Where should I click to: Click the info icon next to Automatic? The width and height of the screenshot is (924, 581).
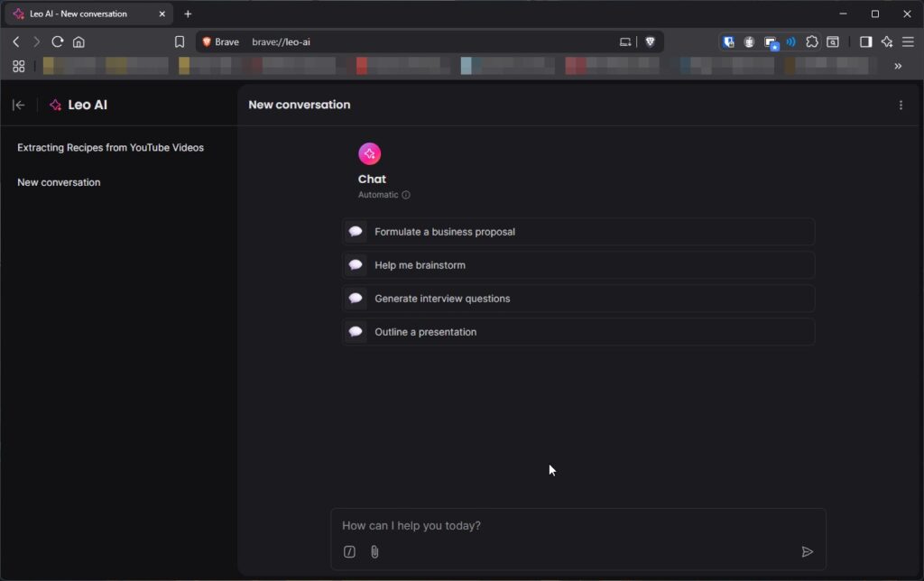[x=406, y=195]
